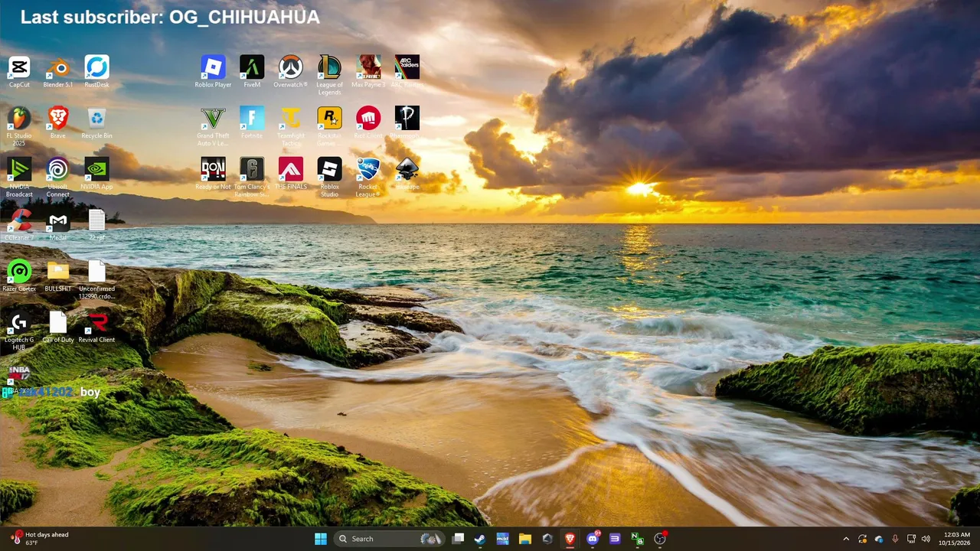Viewport: 980px width, 551px height.
Task: Show hidden system tray icons
Action: tap(846, 539)
